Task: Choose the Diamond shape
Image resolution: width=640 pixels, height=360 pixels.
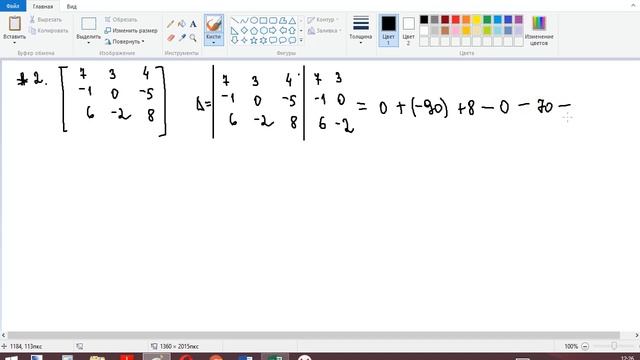Action: (244, 31)
